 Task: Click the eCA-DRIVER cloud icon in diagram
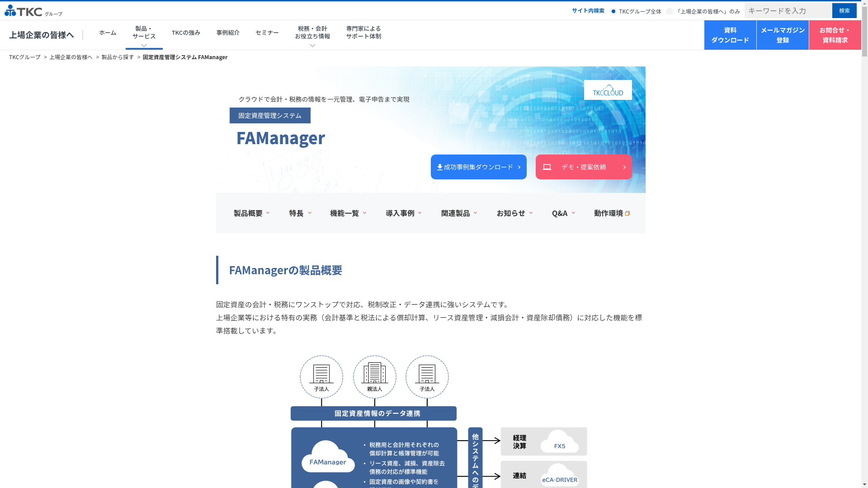pos(559,476)
